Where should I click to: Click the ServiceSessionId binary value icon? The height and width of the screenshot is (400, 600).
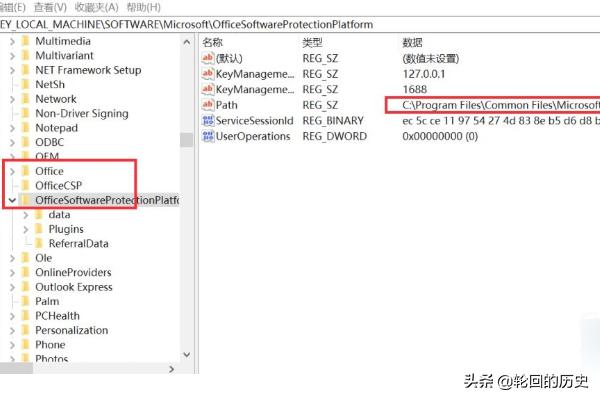208,121
